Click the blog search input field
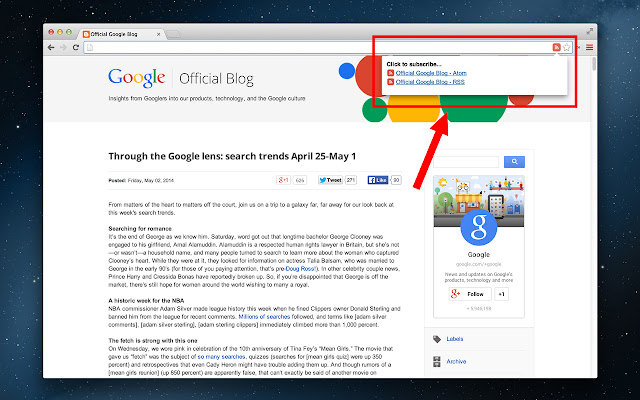The image size is (640, 400). (x=466, y=162)
